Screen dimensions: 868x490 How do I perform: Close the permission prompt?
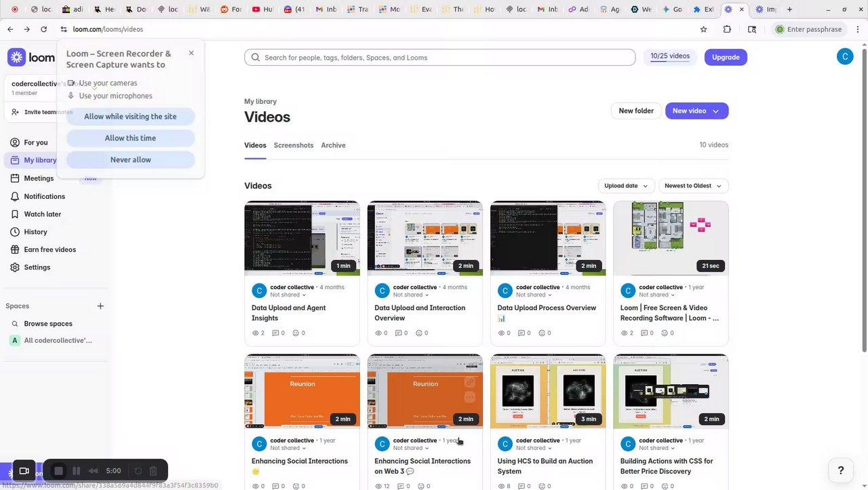[x=191, y=53]
